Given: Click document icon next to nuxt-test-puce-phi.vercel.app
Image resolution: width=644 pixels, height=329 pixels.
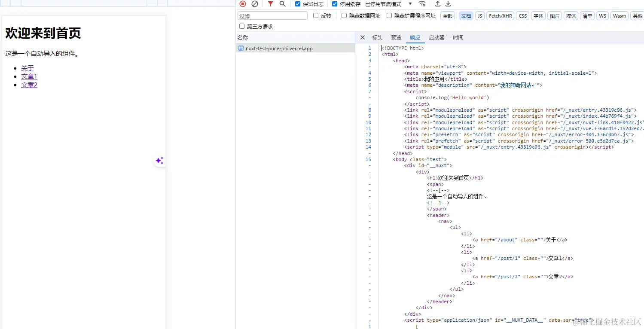Looking at the screenshot, I should click(241, 48).
